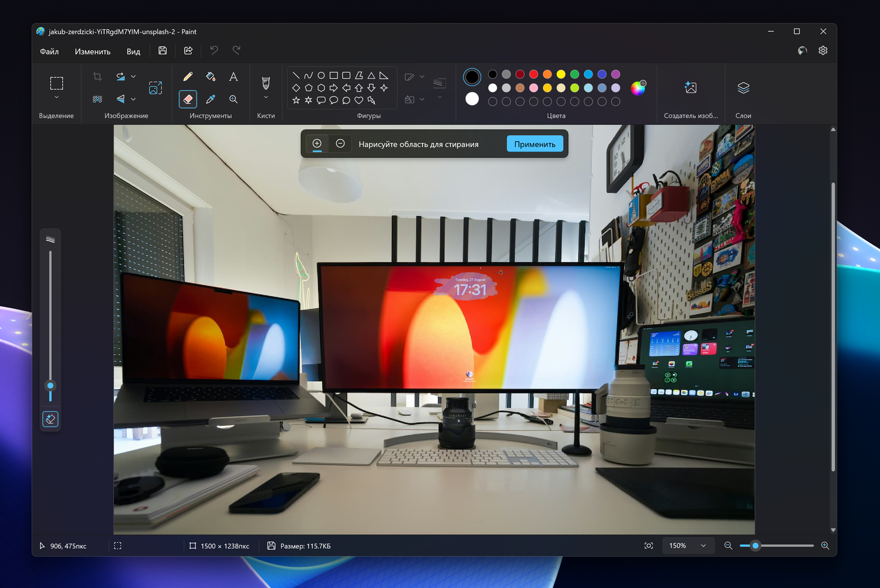880x588 pixels.
Task: Open the 150% zoom level dropdown
Action: 688,546
